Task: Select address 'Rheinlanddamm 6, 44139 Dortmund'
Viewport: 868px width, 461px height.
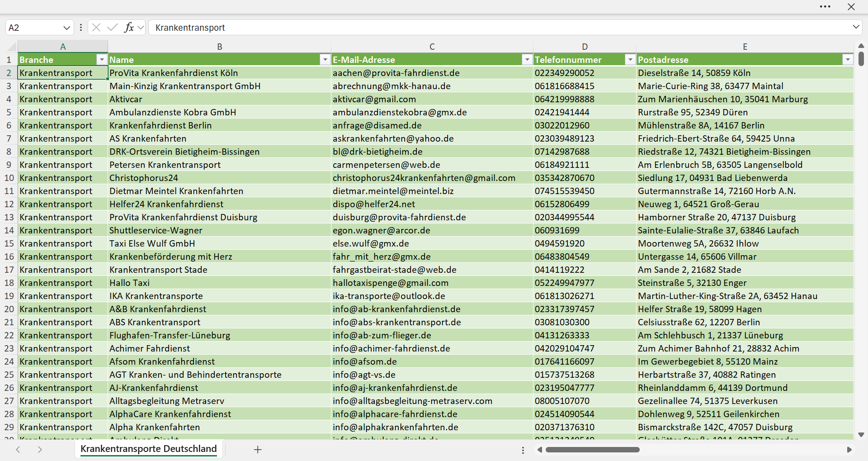Action: (745, 388)
